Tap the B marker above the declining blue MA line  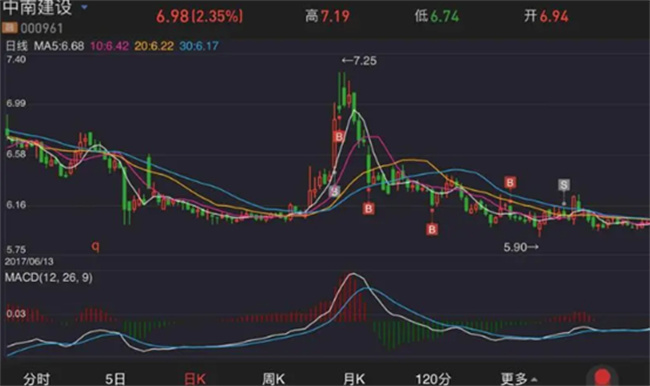[x=510, y=182]
